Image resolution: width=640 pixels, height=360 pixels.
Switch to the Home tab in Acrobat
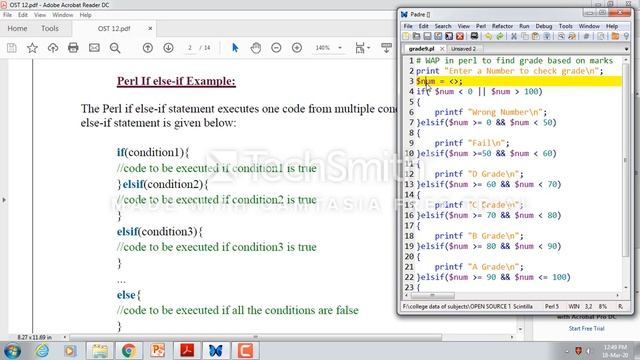tap(18, 29)
